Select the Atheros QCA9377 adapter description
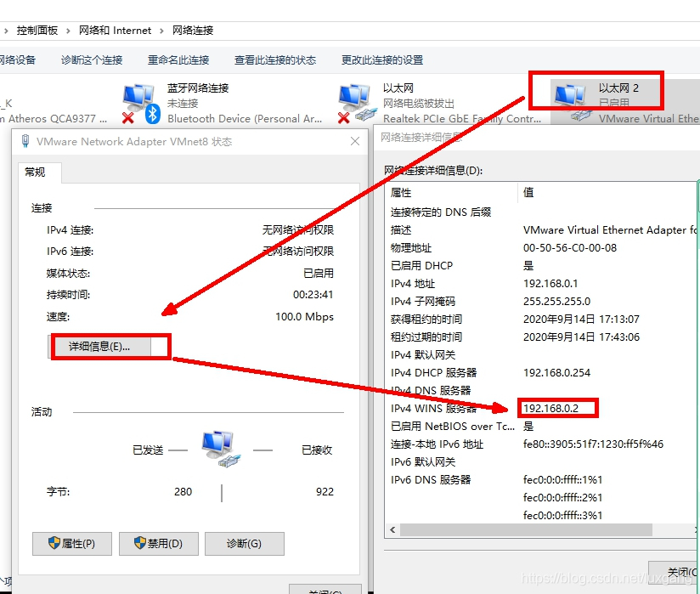 point(54,119)
